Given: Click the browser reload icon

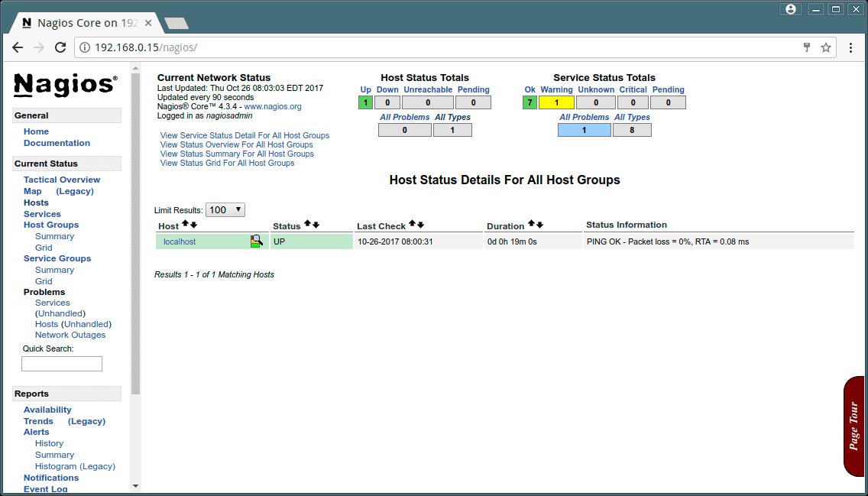Looking at the screenshot, I should [x=60, y=47].
